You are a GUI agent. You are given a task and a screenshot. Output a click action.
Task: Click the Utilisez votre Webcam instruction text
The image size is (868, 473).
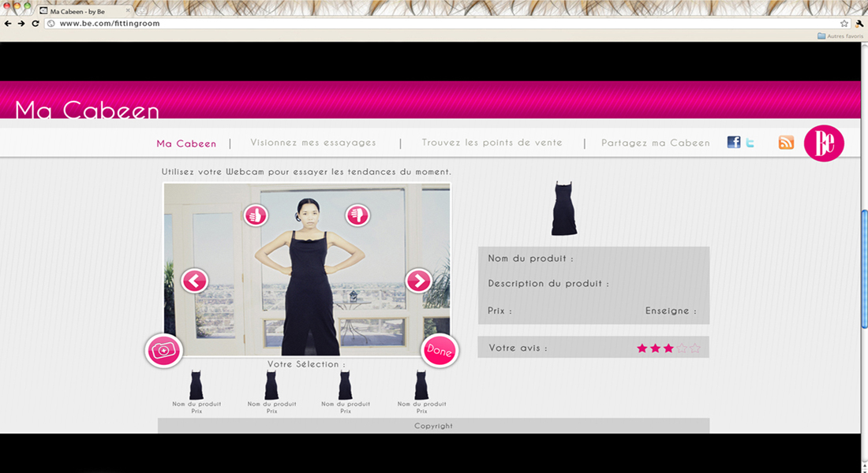(306, 172)
